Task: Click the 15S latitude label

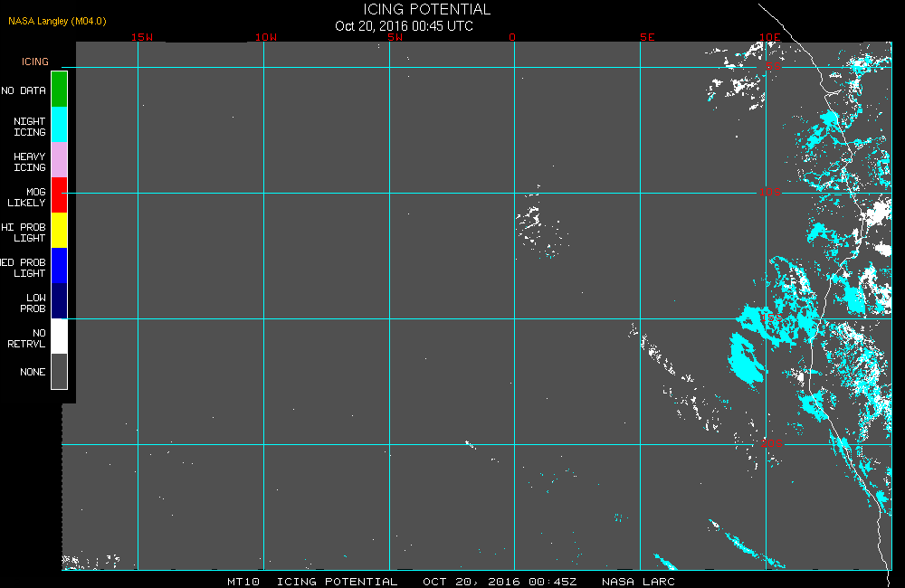Action: tap(772, 318)
